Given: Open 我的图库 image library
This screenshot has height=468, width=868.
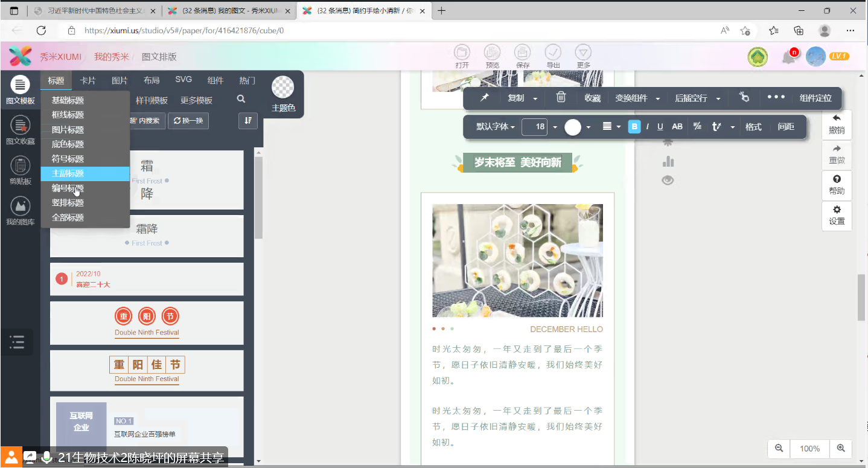Looking at the screenshot, I should (20, 211).
